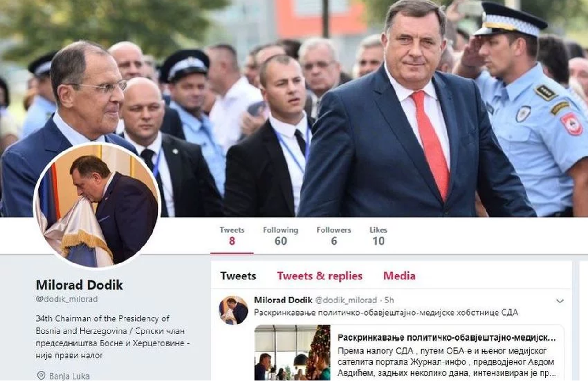Open the Milorad Dodik name in the tweet header

tap(283, 300)
